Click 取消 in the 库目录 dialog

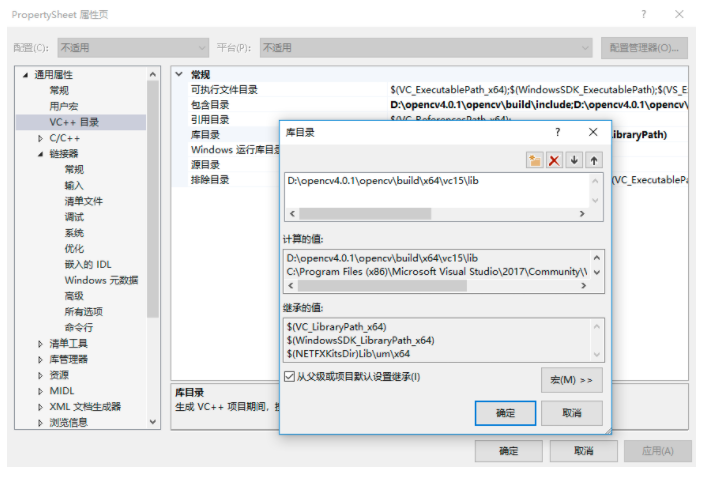pos(572,413)
